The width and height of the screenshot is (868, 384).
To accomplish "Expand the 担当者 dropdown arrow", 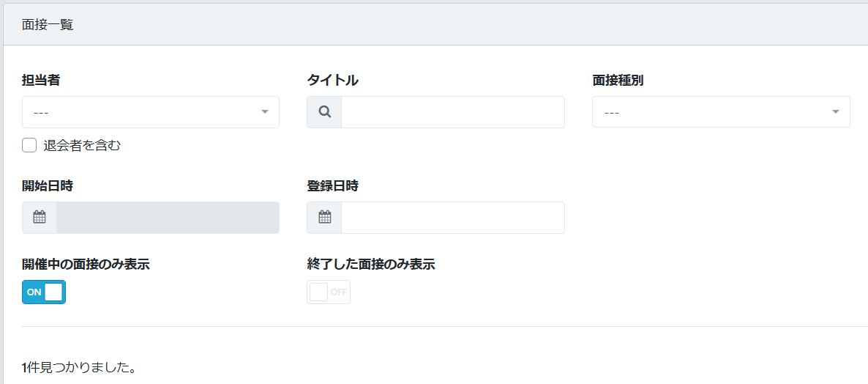I will point(264,112).
